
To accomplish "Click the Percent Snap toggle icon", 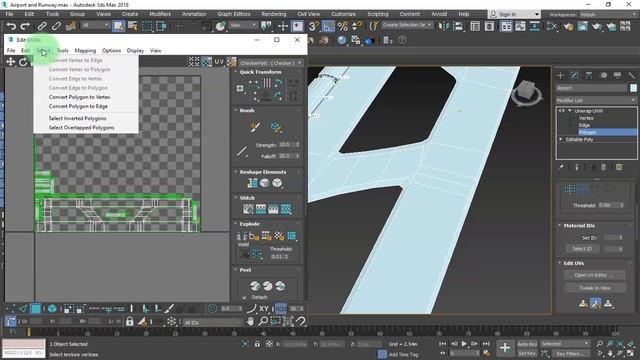I will [343, 26].
